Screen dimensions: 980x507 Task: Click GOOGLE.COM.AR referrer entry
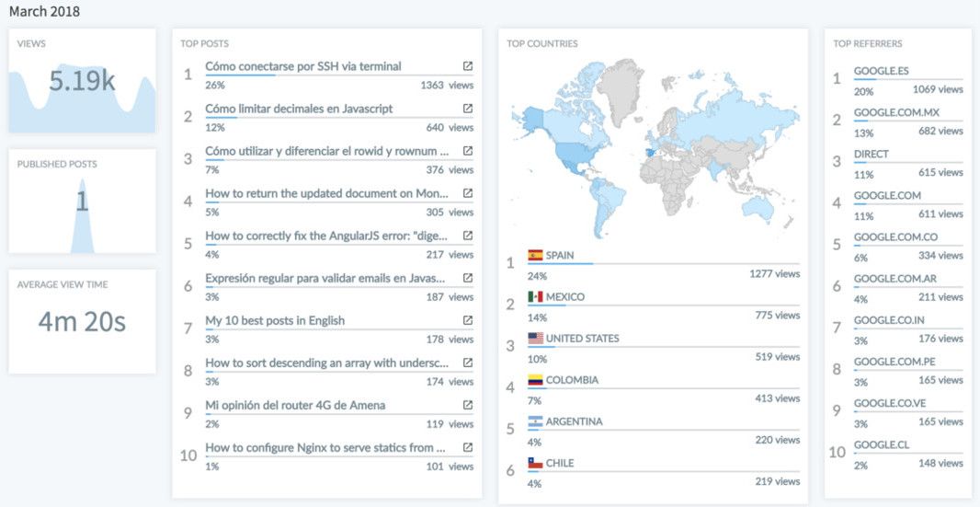point(908,288)
